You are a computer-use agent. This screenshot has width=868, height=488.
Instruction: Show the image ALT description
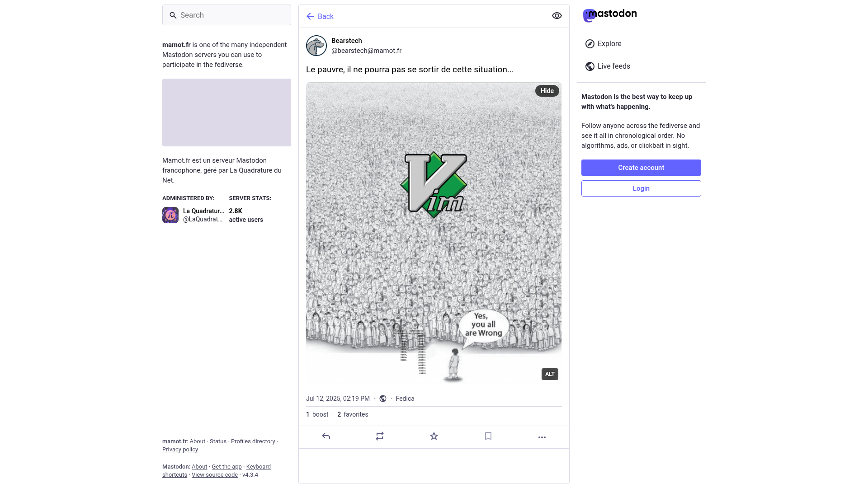550,374
